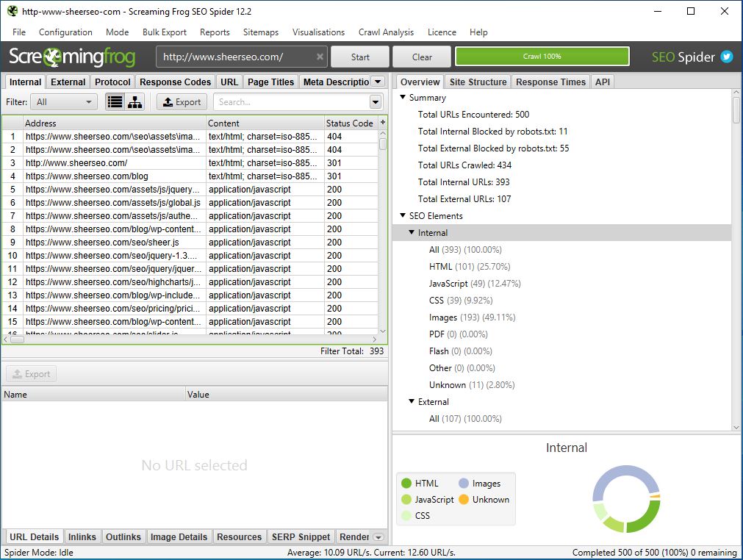
Task: Open the search options dropdown arrow
Action: click(376, 102)
